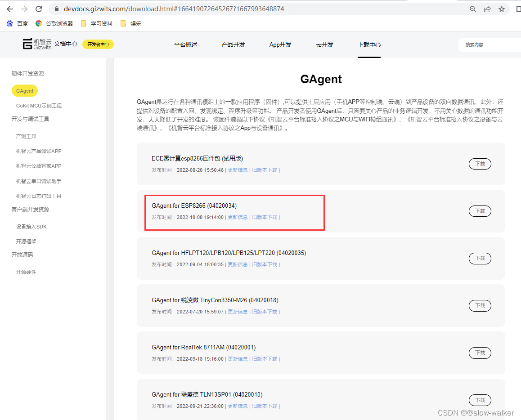This screenshot has height=420, width=521.
Task: Open 更新信息 for ECE雾计算 package
Action: 238,170
